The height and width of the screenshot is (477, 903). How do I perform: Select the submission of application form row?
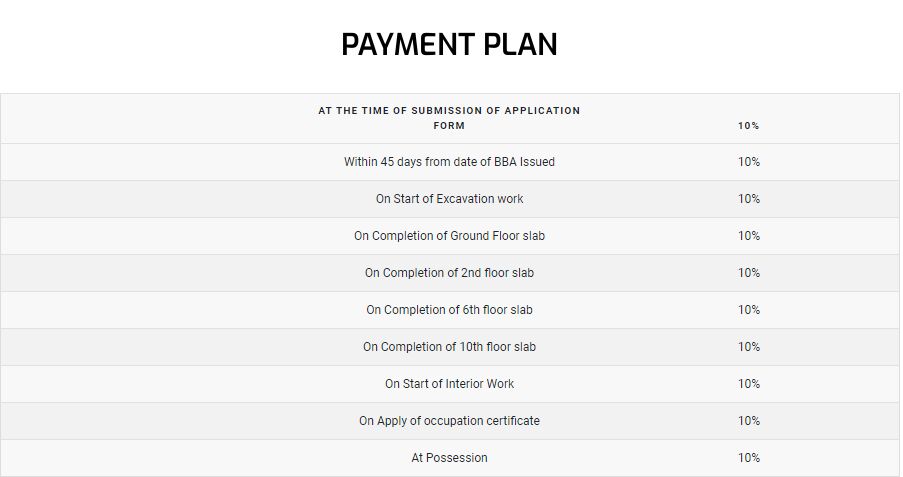(450, 119)
